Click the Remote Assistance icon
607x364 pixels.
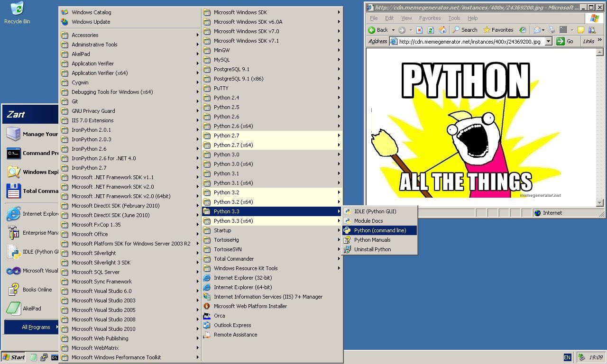207,335
